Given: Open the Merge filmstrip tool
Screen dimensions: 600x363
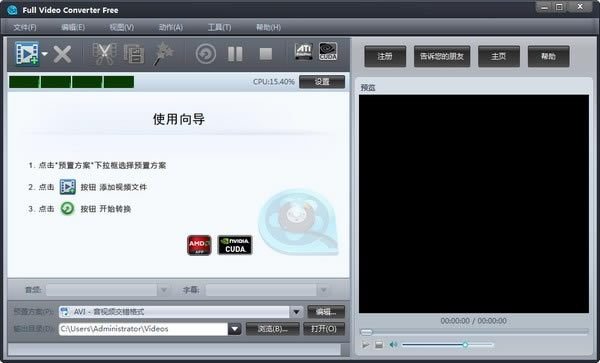Looking at the screenshot, I should pos(134,54).
